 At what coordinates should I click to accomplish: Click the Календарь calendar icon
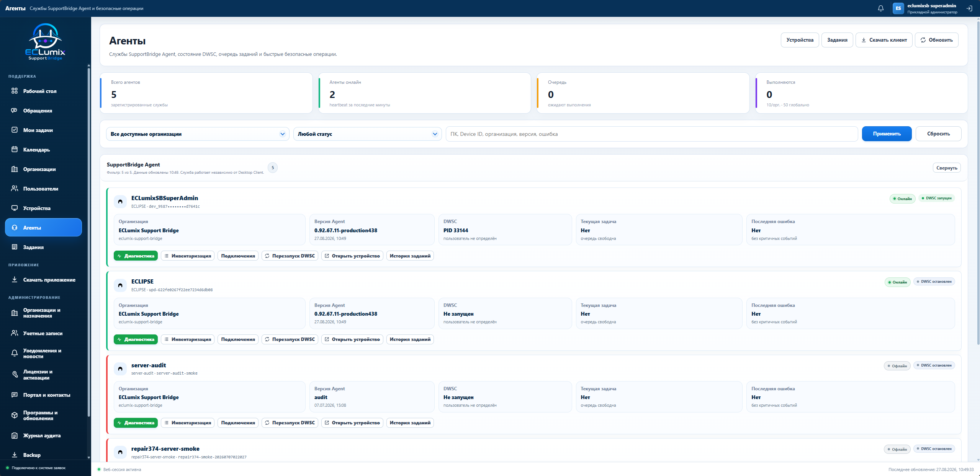15,150
